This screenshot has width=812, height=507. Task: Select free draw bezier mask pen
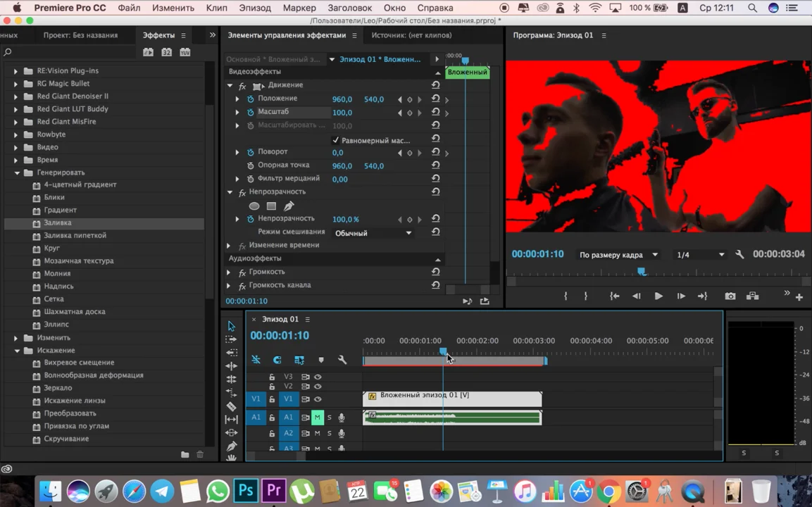(x=289, y=206)
